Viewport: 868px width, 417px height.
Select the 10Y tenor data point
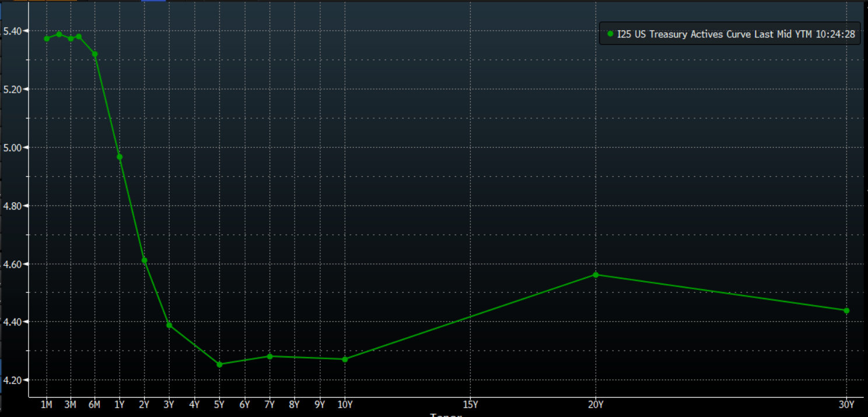point(345,360)
